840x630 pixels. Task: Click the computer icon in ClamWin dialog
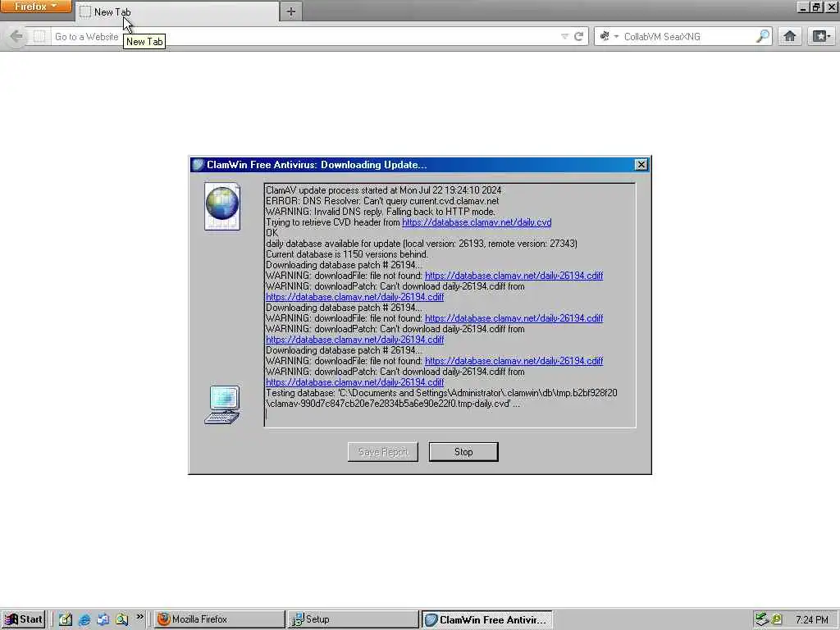coord(222,404)
